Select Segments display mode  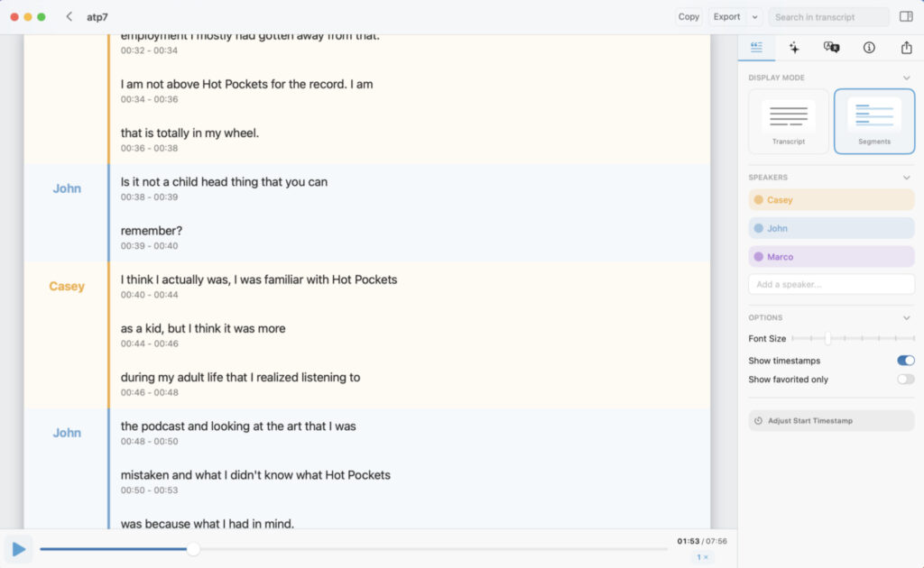tap(874, 121)
